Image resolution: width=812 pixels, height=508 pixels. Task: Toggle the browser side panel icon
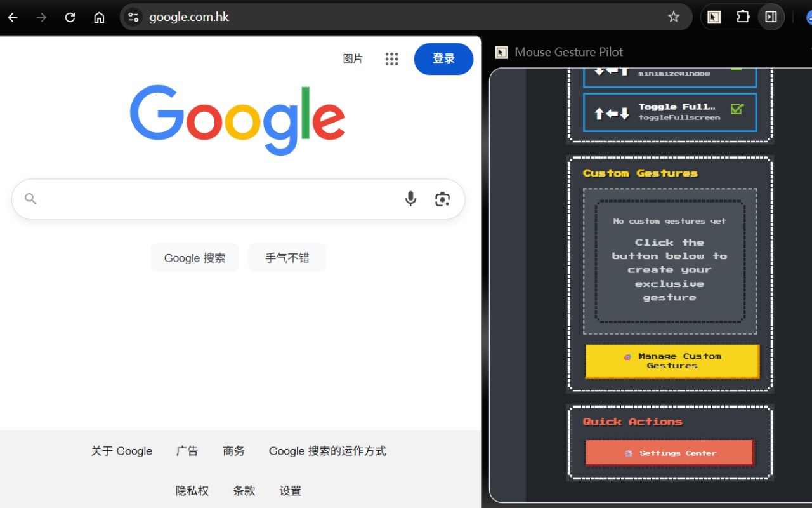coord(771,17)
